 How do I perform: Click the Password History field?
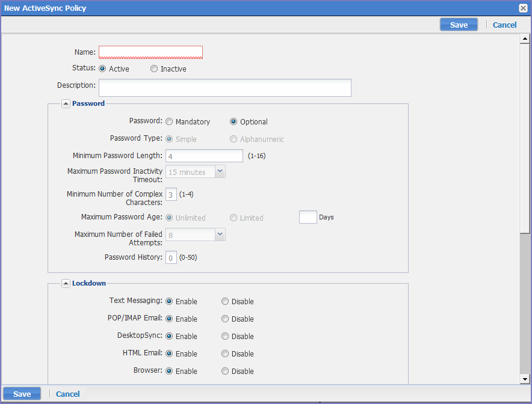click(x=171, y=257)
